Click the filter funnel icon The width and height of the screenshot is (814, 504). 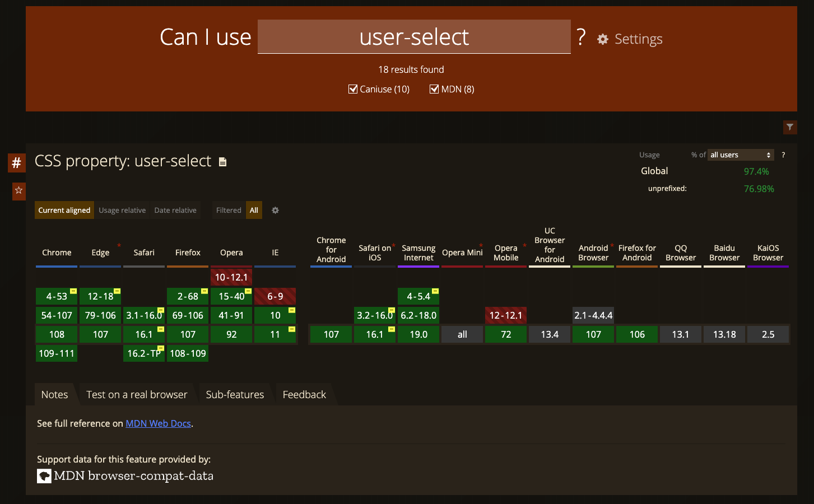pyautogui.click(x=790, y=127)
